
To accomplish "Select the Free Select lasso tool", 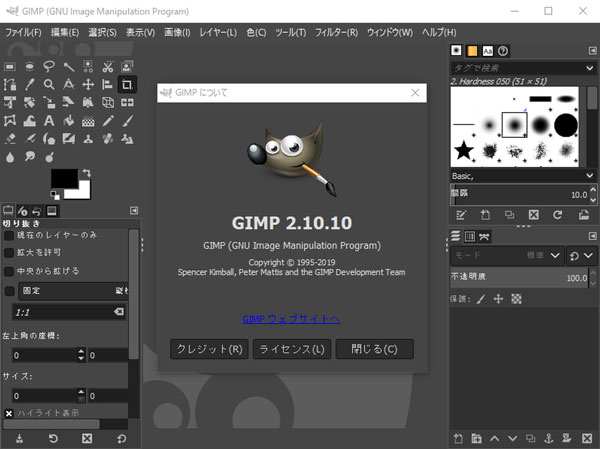I will click(49, 67).
